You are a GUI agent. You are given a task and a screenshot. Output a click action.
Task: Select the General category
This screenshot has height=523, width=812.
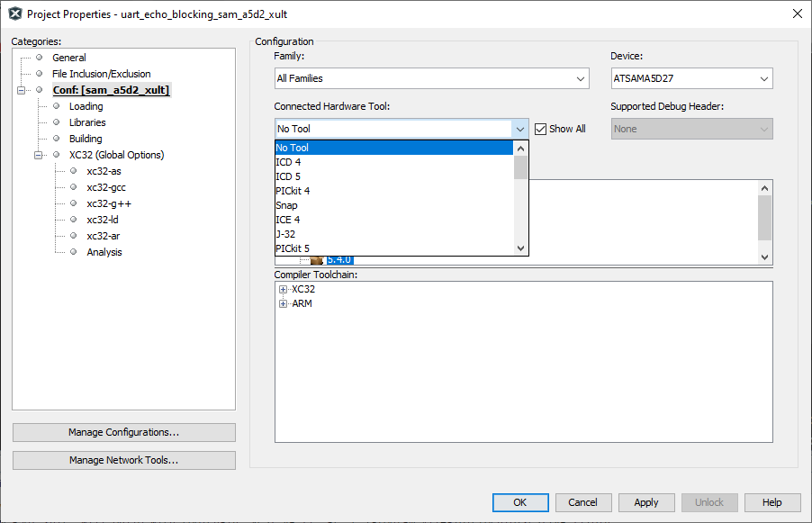69,58
